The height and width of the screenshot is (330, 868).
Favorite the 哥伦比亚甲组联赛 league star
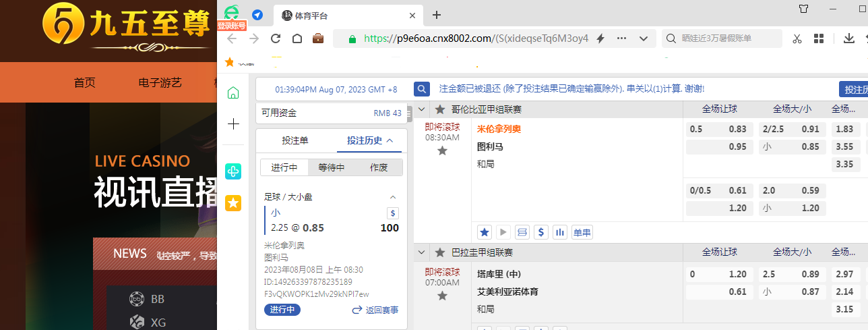pos(440,109)
